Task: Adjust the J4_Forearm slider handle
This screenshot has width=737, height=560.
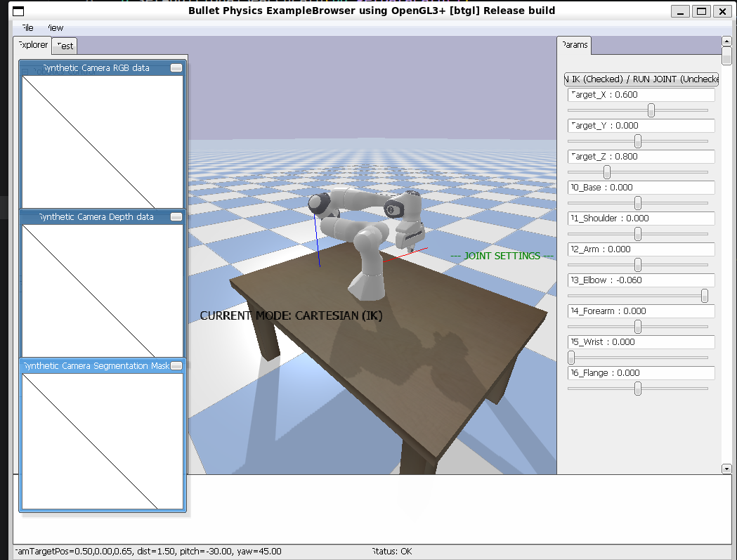Action: tap(638, 326)
